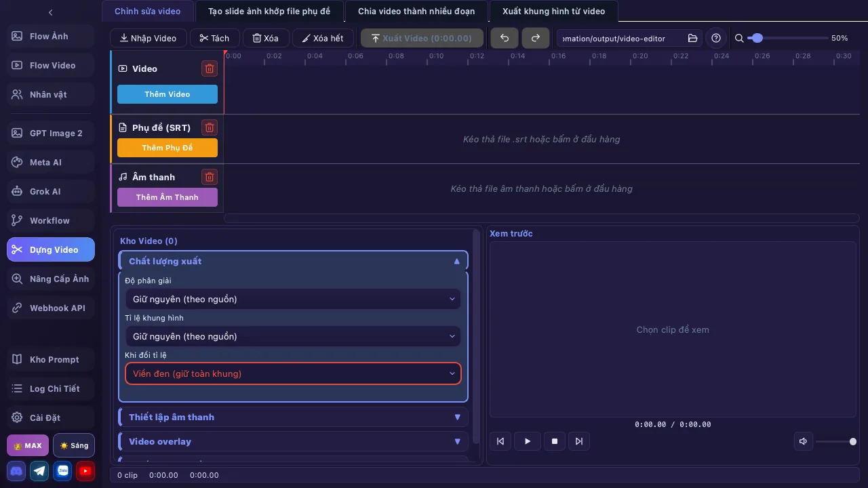Open Nâng Cấp Ảnh page
Screen dimensions: 868x488
tap(51, 279)
